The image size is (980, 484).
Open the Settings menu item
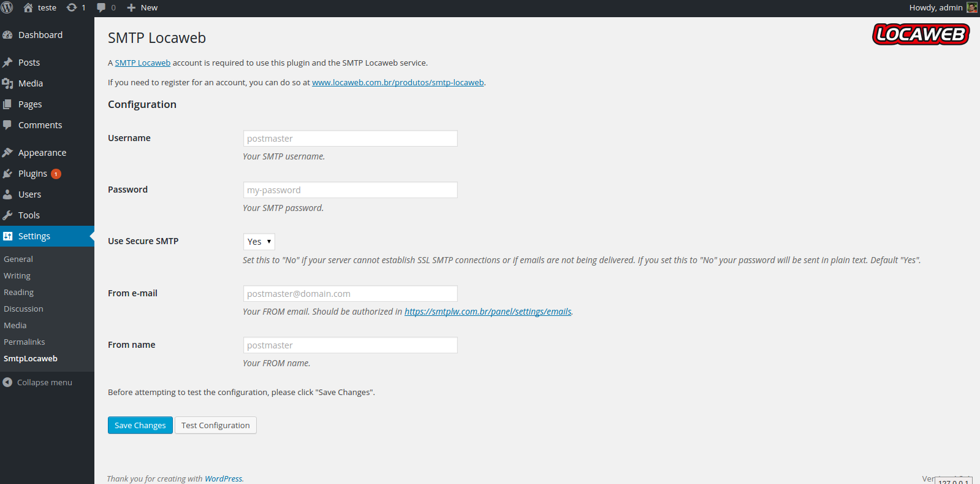point(47,236)
